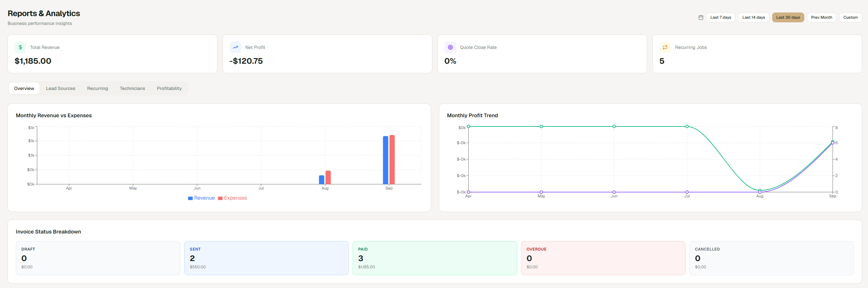Viewport: 868px width, 288px height.
Task: Choose the Prev Month range
Action: pyautogui.click(x=821, y=17)
